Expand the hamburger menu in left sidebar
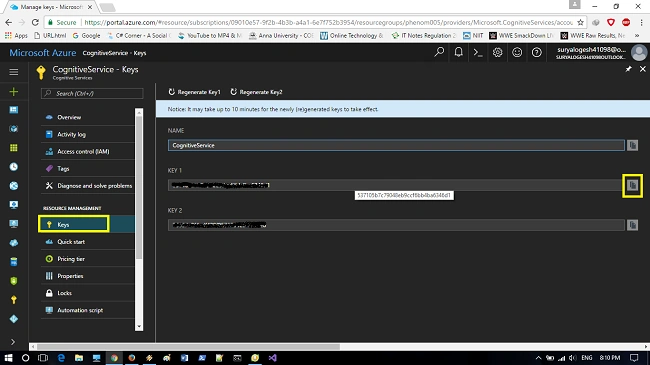650x365 pixels. point(14,72)
